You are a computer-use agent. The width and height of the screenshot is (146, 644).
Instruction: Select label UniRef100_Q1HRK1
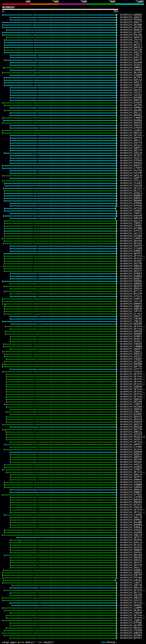(x=131, y=336)
